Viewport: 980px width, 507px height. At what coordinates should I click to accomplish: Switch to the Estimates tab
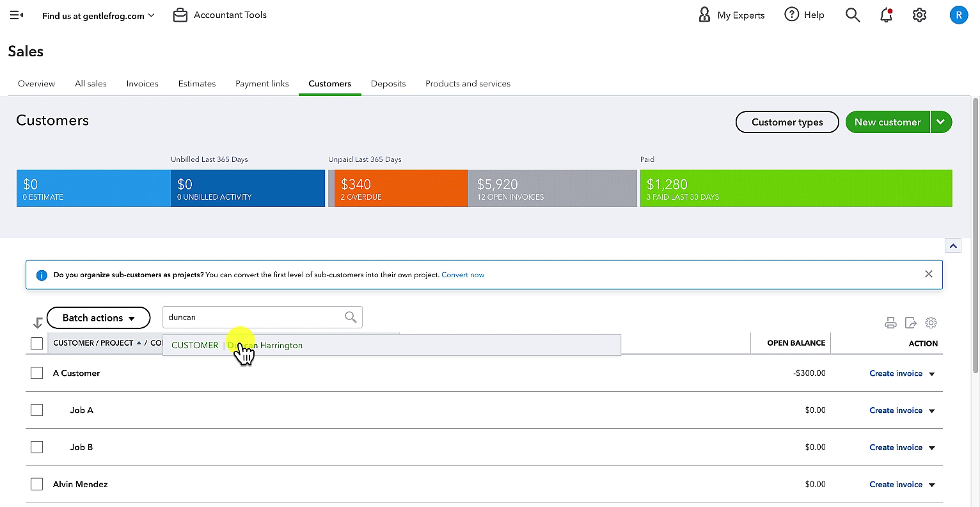click(x=197, y=84)
